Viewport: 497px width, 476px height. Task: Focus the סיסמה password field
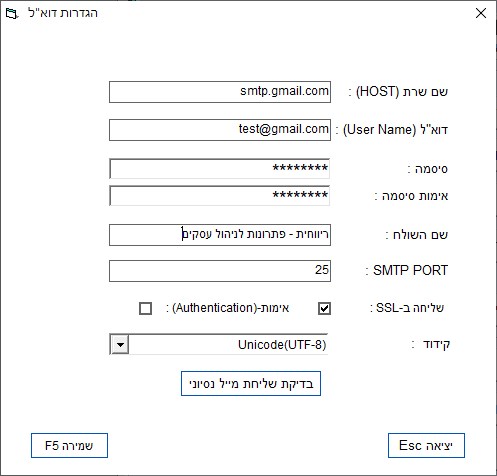pyautogui.click(x=220, y=169)
